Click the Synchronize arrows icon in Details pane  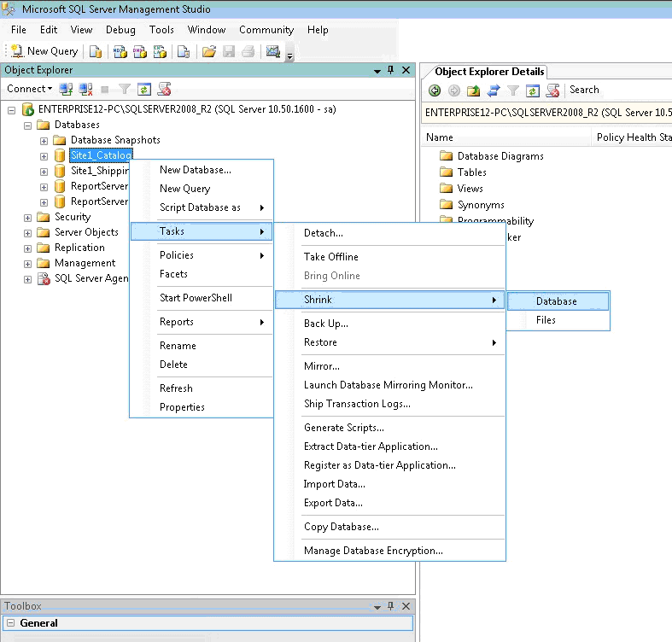tap(493, 90)
